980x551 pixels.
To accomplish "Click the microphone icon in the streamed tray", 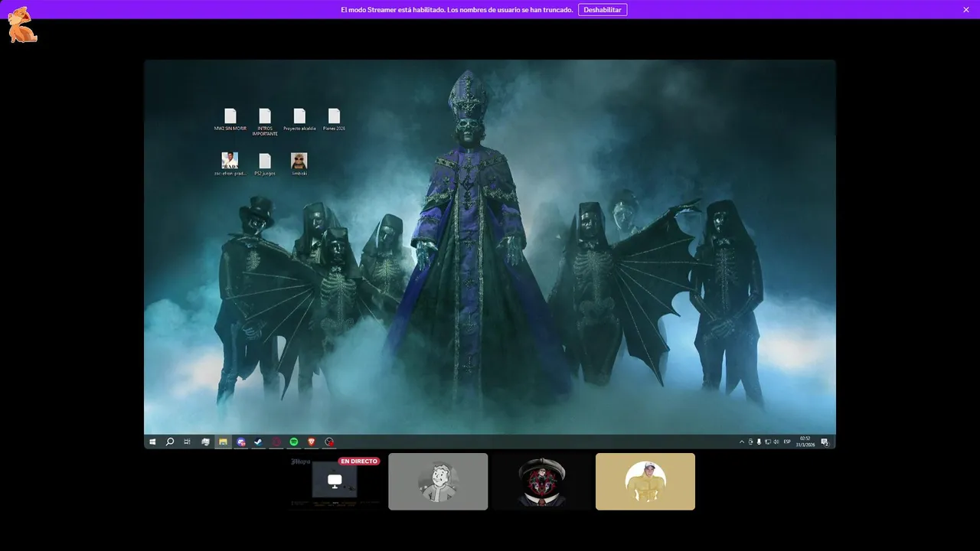I will (759, 442).
